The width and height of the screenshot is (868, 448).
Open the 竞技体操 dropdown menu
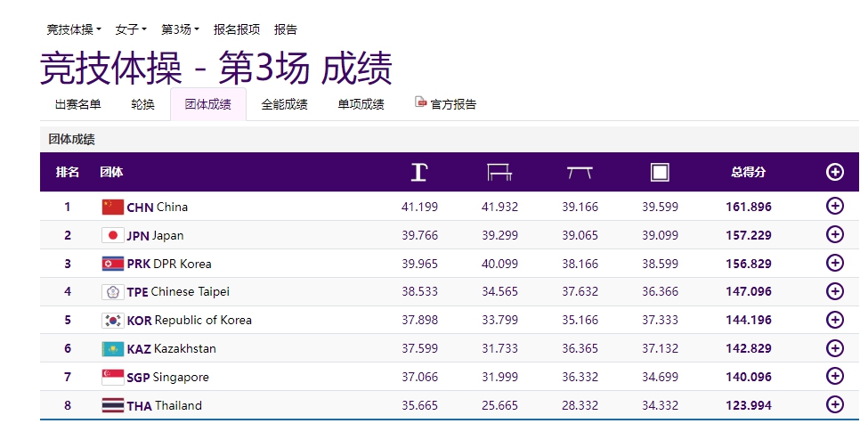coord(74,29)
